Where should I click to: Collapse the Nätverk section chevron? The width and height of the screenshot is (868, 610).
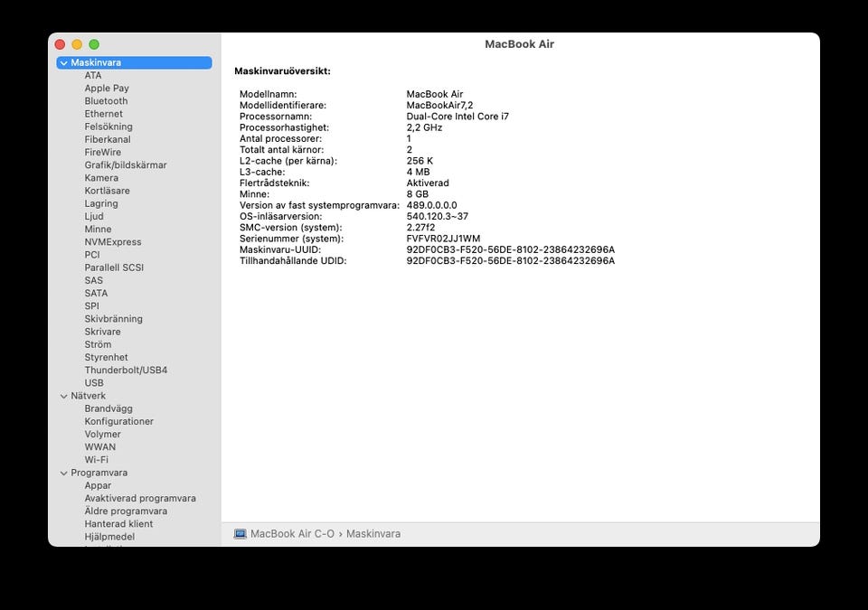(63, 397)
